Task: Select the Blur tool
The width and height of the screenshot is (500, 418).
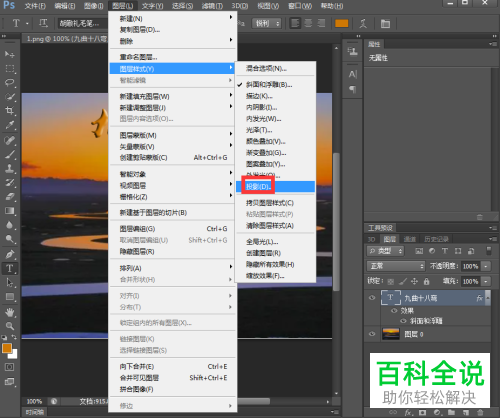Action: click(x=10, y=225)
